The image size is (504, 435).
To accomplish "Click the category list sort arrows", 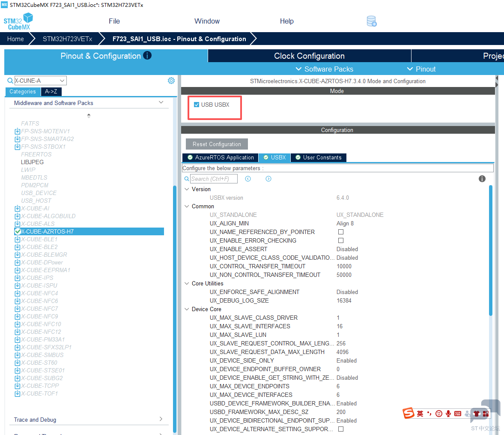I will tap(89, 116).
